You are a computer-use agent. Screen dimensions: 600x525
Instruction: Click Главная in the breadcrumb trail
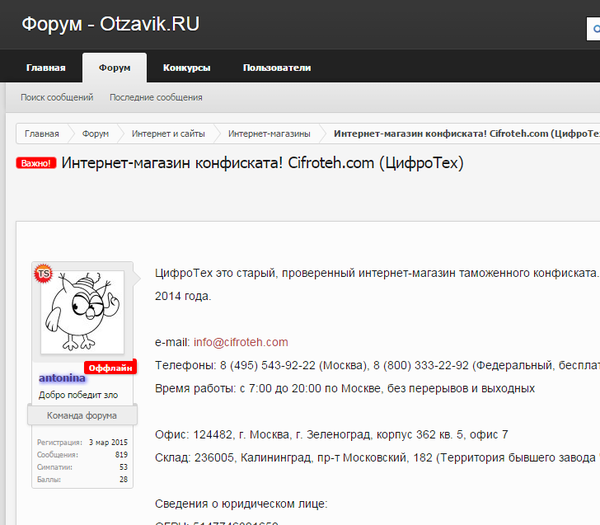pos(42,133)
